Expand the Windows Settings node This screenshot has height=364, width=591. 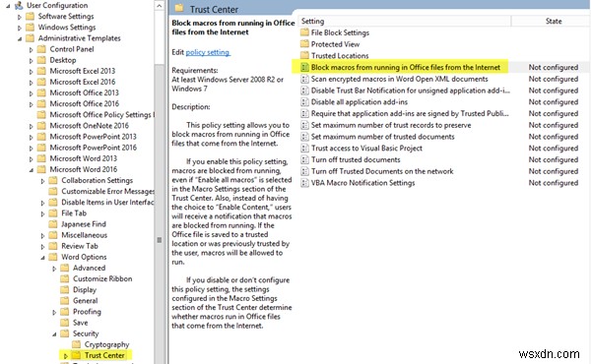click(x=20, y=28)
